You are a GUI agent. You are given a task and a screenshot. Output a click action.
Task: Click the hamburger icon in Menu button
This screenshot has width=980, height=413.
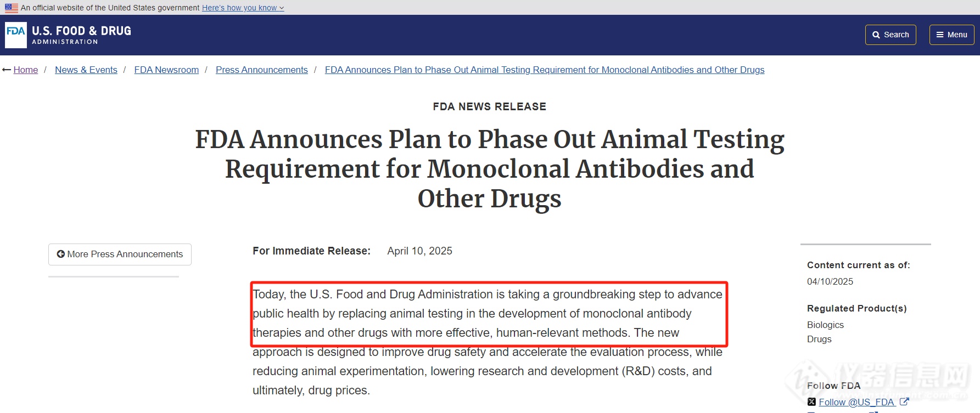click(x=940, y=35)
